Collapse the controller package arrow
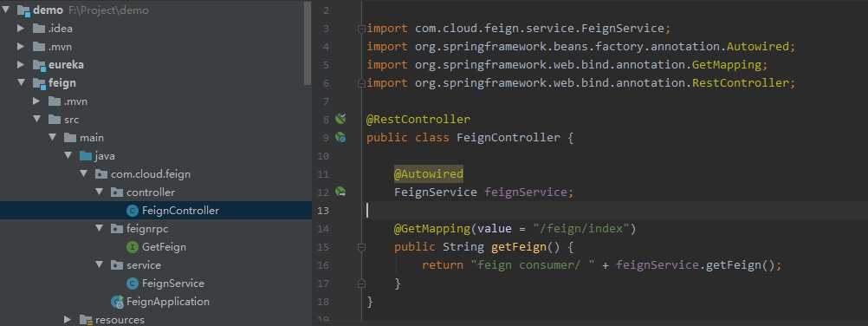The width and height of the screenshot is (868, 326). click(x=99, y=192)
